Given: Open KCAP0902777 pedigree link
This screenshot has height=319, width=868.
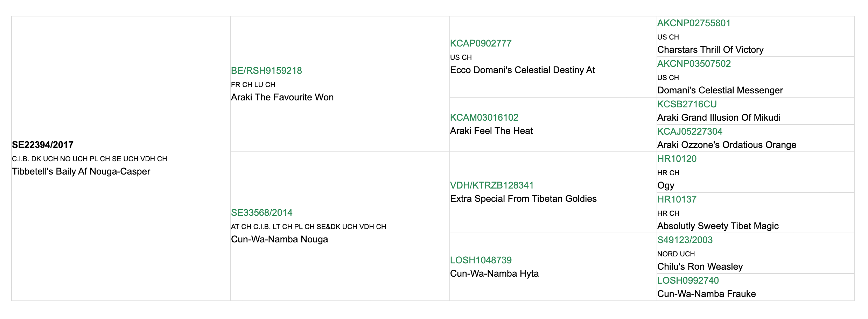Looking at the screenshot, I should pos(481,43).
